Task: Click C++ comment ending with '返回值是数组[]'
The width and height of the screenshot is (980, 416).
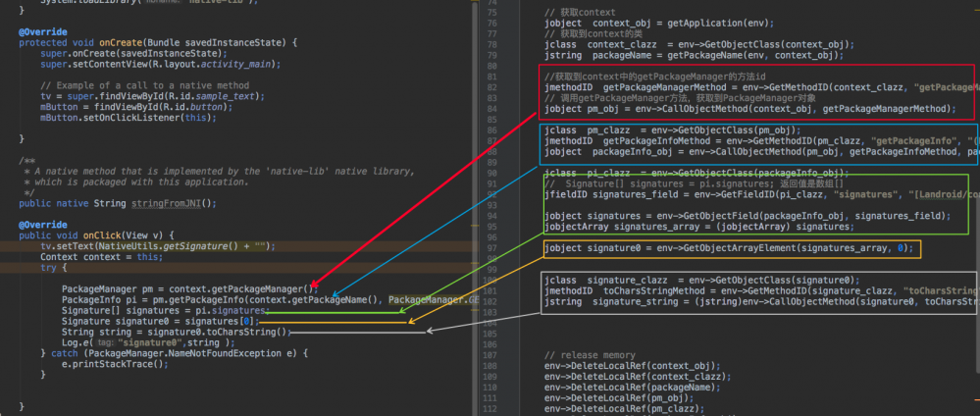Action: [694, 183]
